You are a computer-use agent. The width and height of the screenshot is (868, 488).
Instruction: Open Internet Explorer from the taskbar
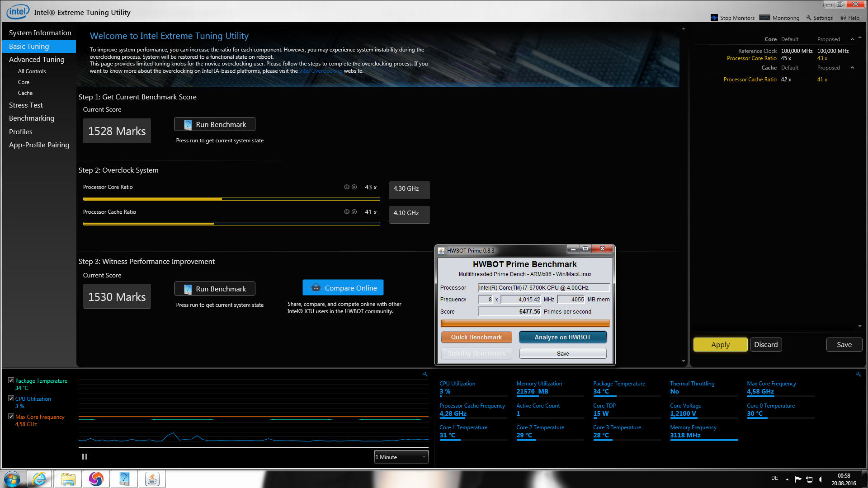coord(40,479)
